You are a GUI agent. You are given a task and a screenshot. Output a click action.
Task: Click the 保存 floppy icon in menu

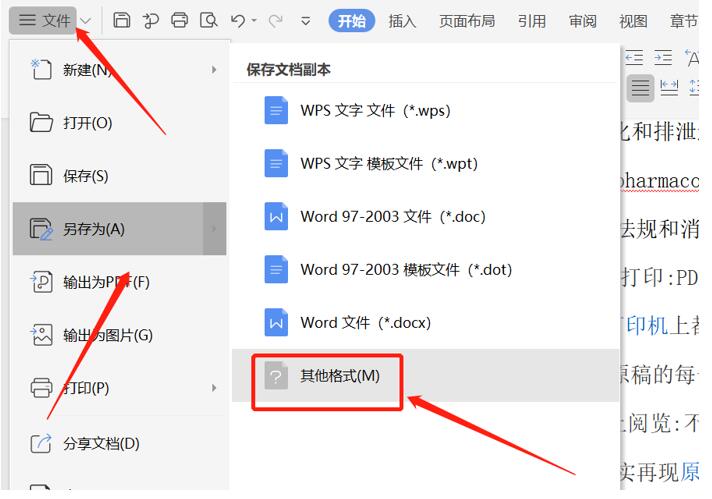41,175
